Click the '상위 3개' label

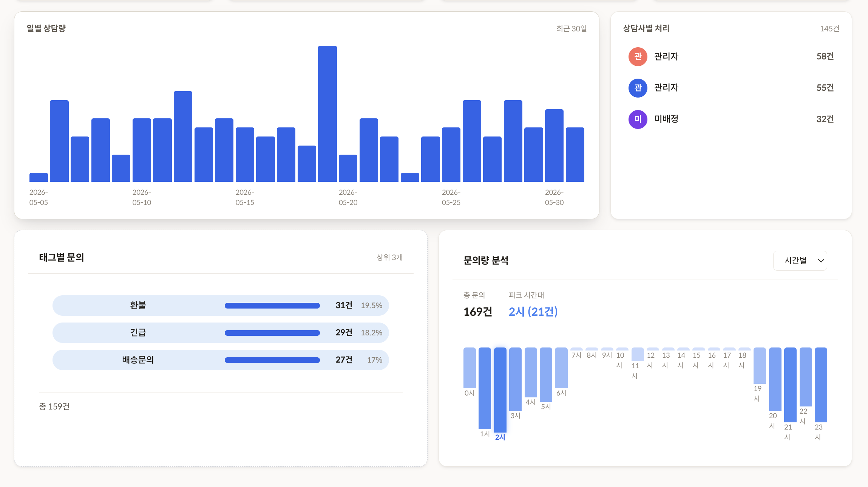point(389,257)
